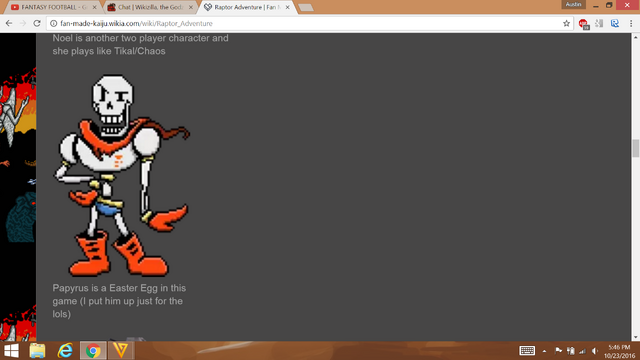This screenshot has height=360, width=640.
Task: Click the Noel two player character text
Action: tap(140, 44)
